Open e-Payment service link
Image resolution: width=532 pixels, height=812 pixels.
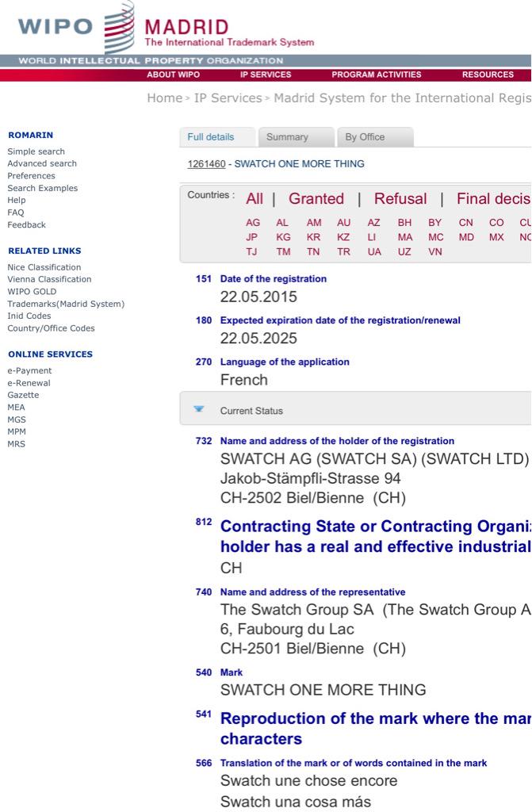[29, 371]
